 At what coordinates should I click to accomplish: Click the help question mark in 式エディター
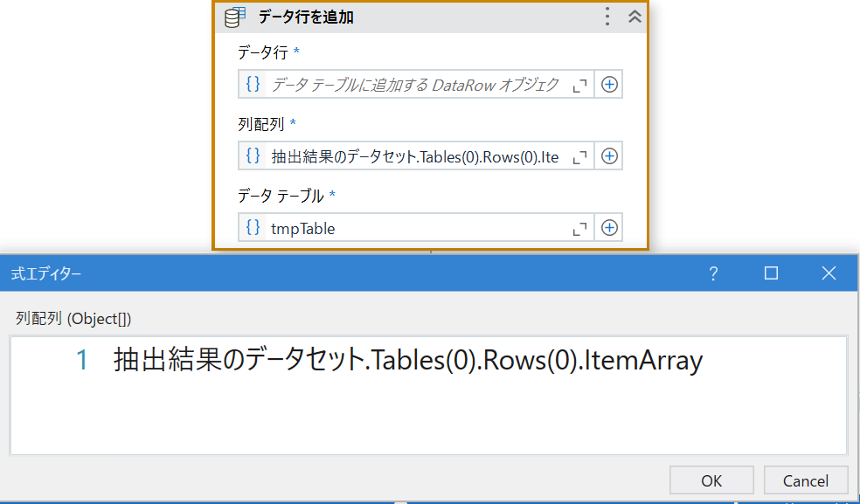click(x=713, y=273)
